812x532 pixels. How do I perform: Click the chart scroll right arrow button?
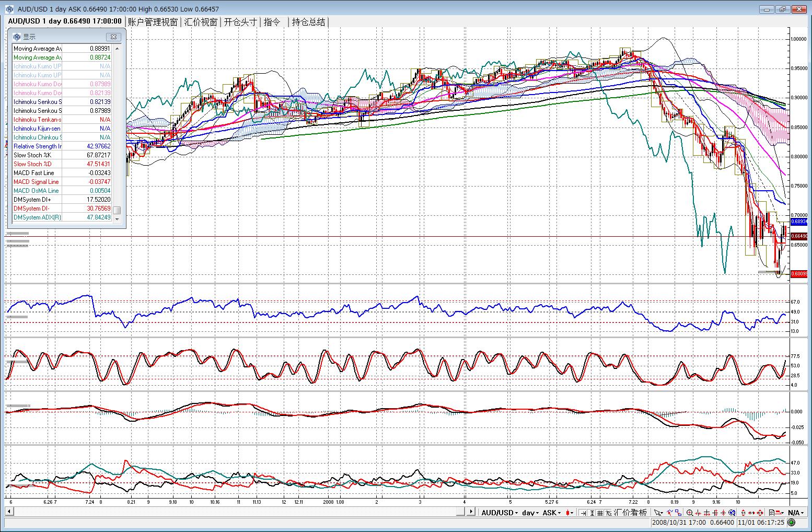471,512
